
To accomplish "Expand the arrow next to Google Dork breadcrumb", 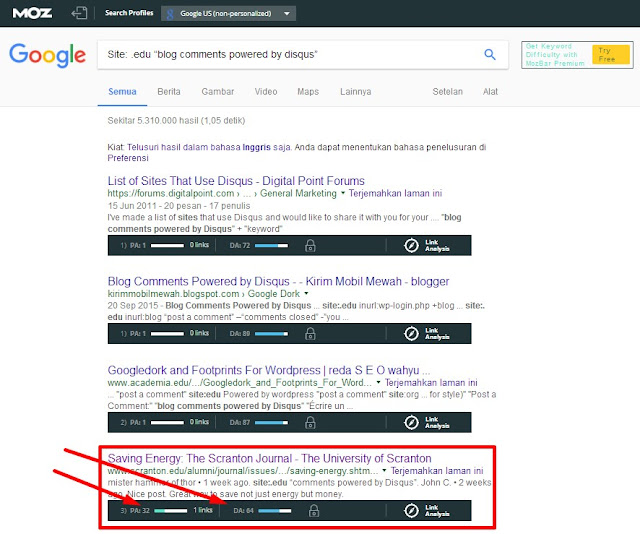I will pos(306,294).
